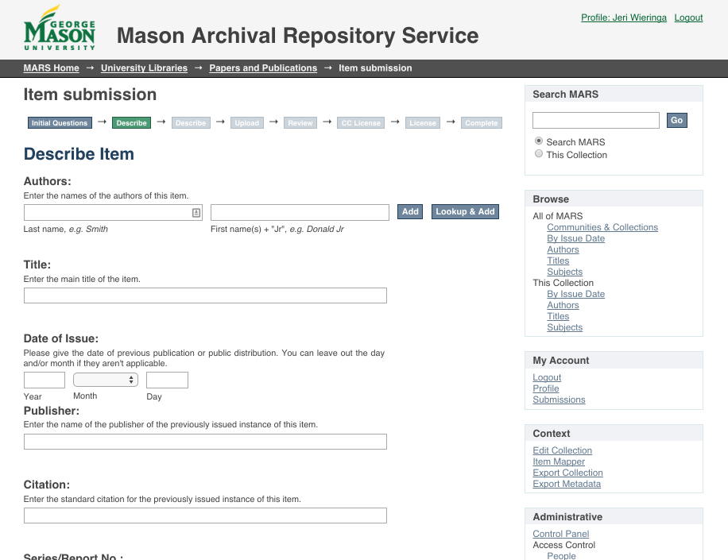728x560 pixels.
Task: Open University Libraries breadcrumb
Action: tap(145, 68)
